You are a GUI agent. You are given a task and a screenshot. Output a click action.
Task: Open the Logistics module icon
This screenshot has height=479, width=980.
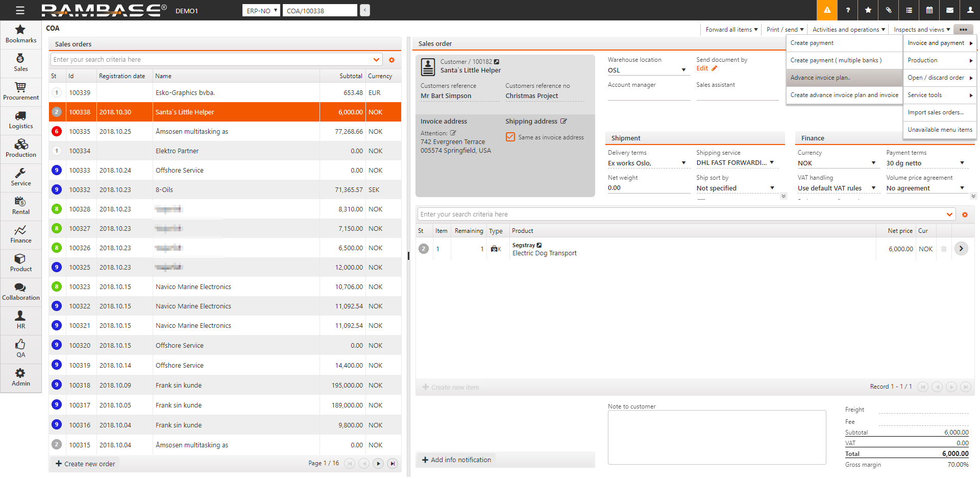pos(20,119)
